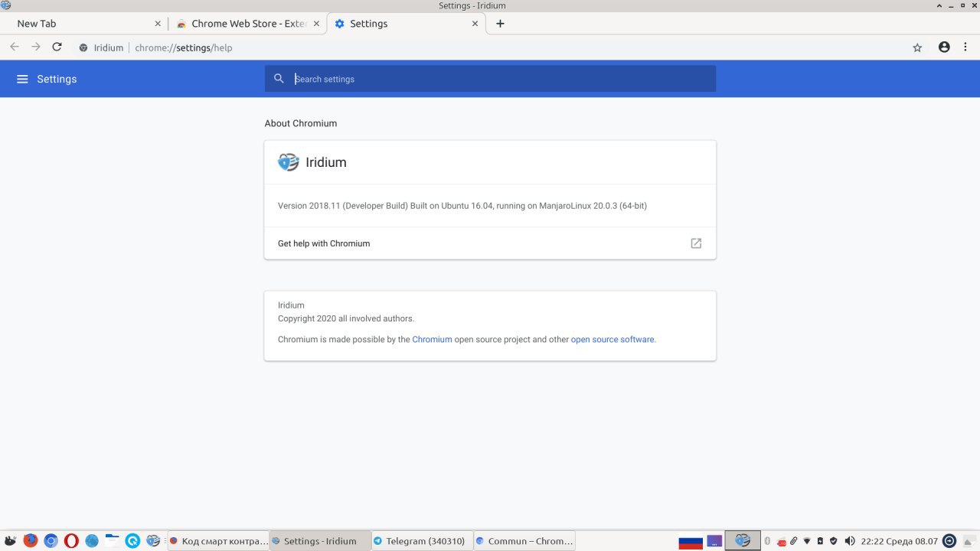Open the battery status tray icon
The width and height of the screenshot is (980, 551).
click(x=820, y=541)
